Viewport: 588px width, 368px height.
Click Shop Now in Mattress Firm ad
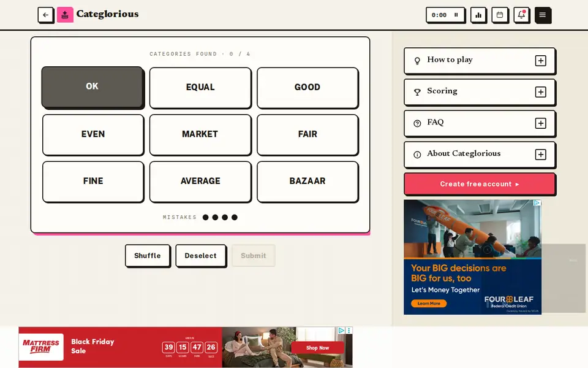[317, 348]
